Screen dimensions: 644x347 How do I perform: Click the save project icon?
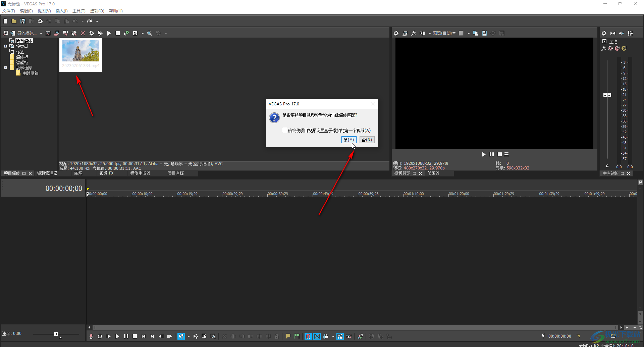[23, 21]
